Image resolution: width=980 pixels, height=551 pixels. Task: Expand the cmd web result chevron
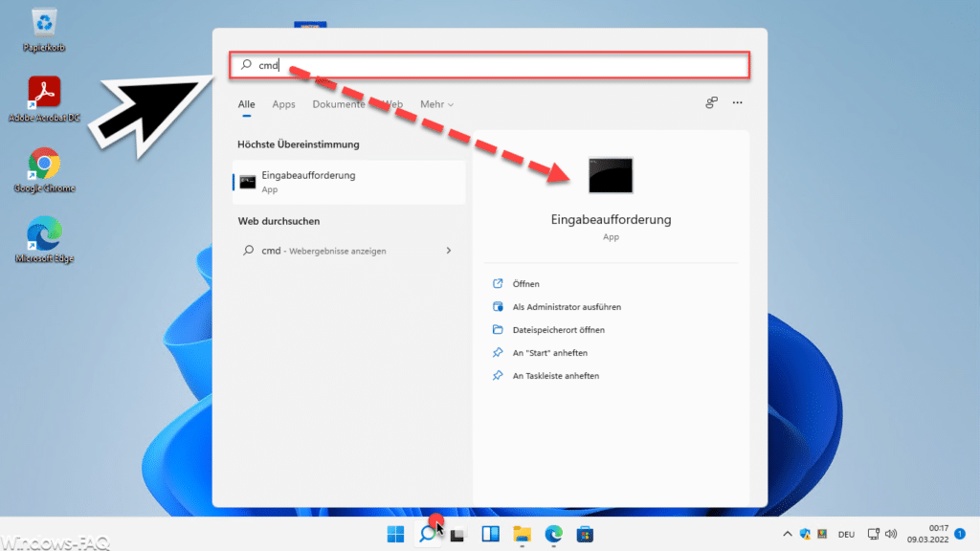(449, 251)
